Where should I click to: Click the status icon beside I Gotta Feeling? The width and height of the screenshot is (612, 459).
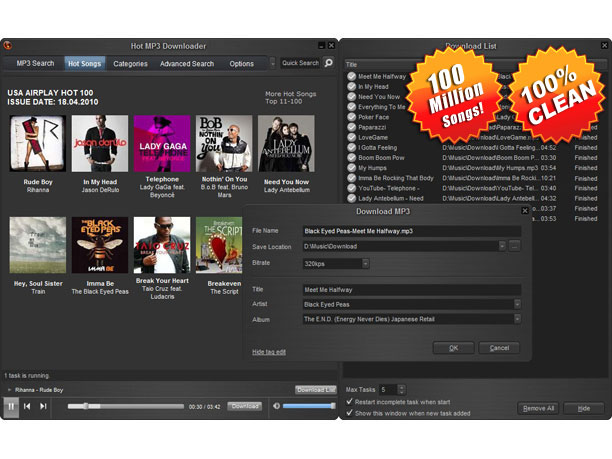pyautogui.click(x=352, y=147)
